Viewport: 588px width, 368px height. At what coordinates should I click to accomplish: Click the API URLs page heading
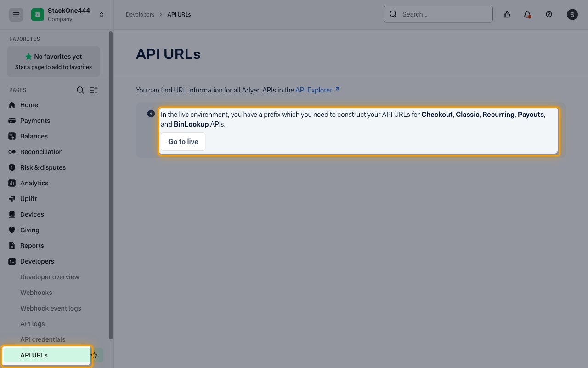(x=168, y=54)
